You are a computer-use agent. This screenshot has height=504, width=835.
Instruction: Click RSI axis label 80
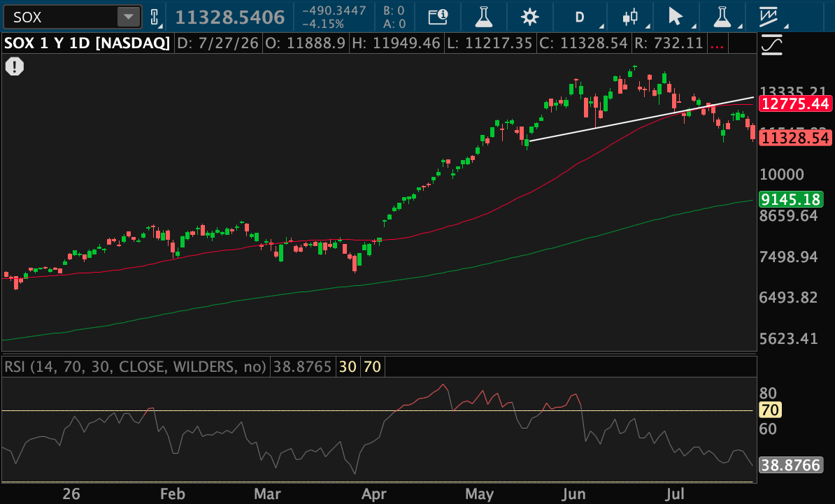(x=768, y=394)
